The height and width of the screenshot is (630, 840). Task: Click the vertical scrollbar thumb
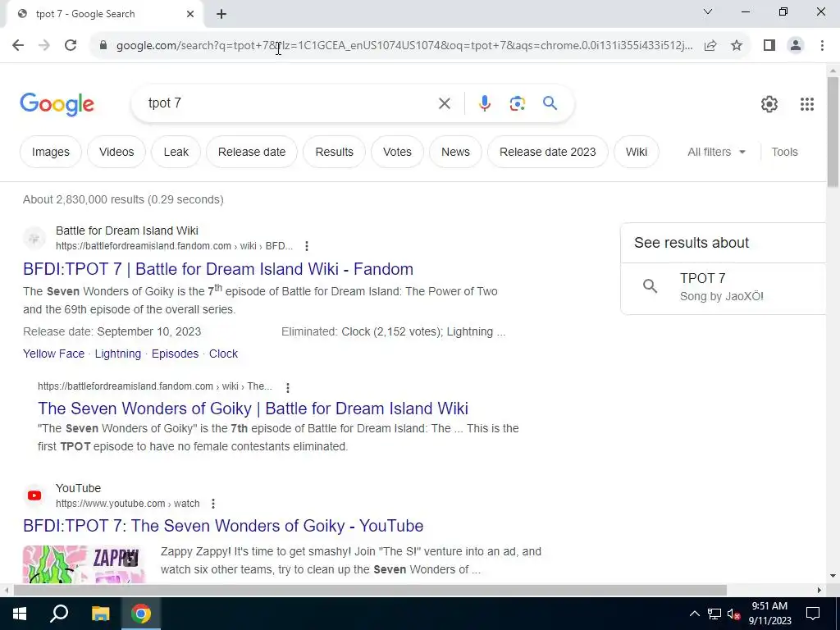(833, 132)
